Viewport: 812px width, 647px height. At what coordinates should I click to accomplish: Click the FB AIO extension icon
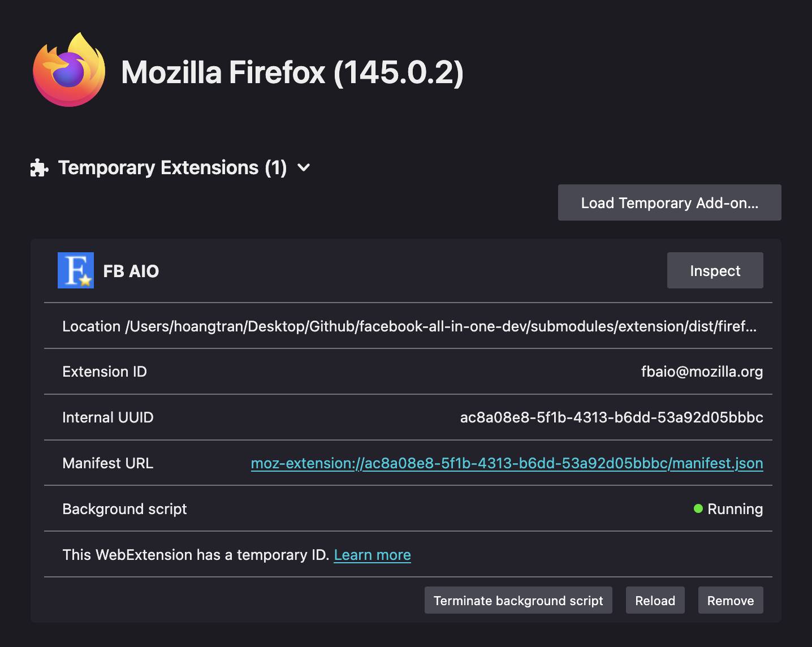[x=76, y=270]
